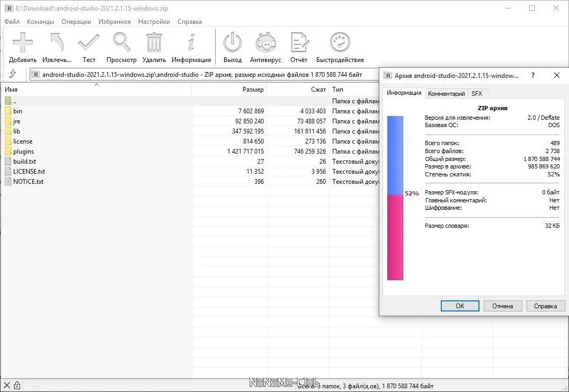This screenshot has width=569, height=392.
Task: Click the status bar crossed-tools icon
Action: coord(6,386)
